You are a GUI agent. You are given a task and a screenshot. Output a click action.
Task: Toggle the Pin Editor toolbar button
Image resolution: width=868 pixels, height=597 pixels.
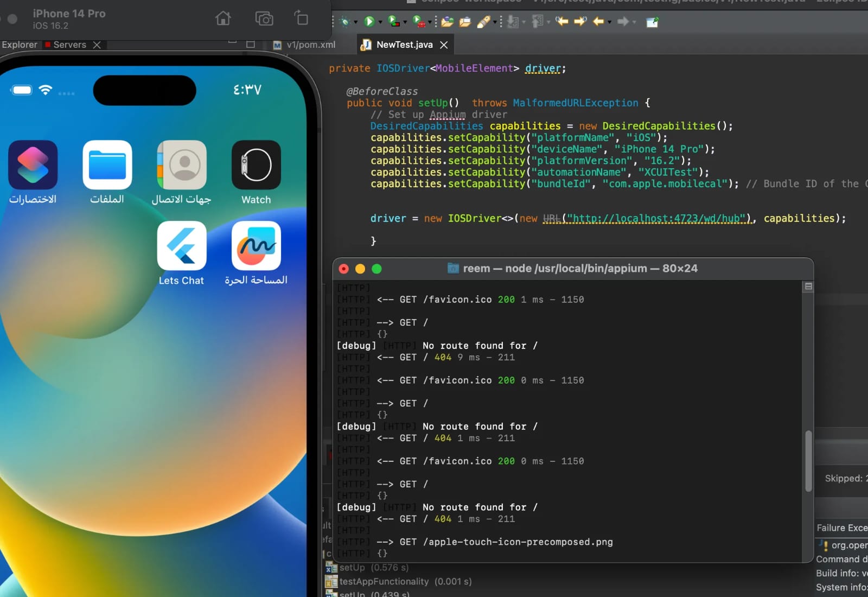652,22
